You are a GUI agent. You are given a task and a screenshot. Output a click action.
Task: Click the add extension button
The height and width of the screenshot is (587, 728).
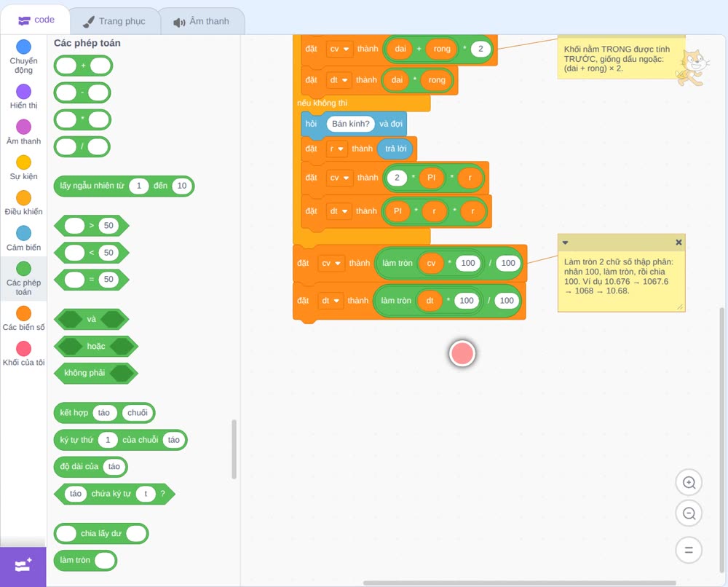(x=23, y=566)
